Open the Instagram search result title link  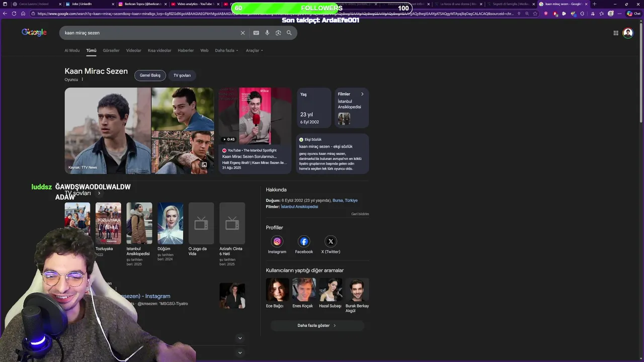click(144, 296)
